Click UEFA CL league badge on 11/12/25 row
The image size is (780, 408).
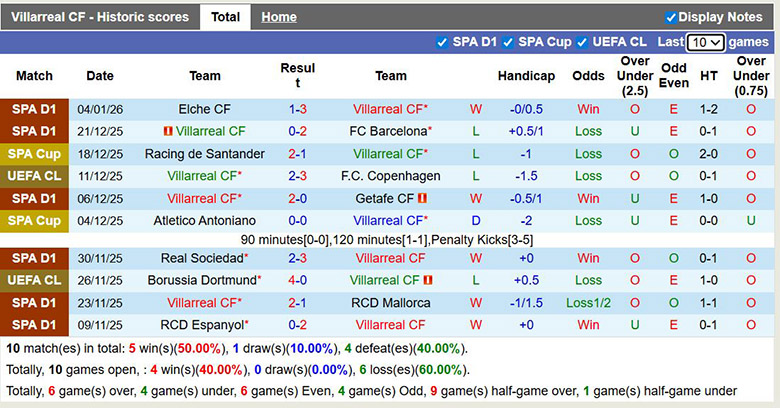(34, 176)
